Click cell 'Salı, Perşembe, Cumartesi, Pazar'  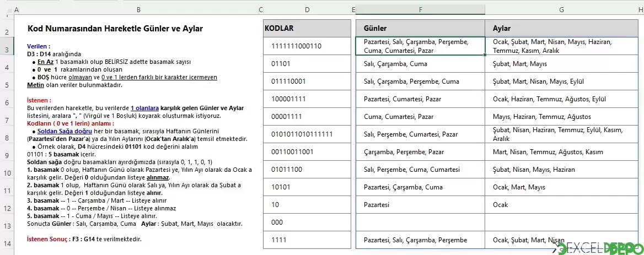[x=420, y=134]
